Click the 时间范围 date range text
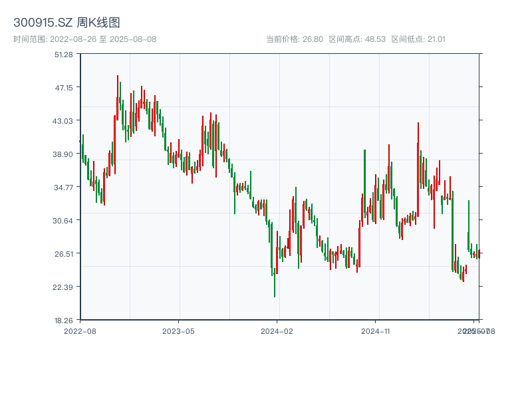This screenshot has width=532, height=399. (84, 39)
